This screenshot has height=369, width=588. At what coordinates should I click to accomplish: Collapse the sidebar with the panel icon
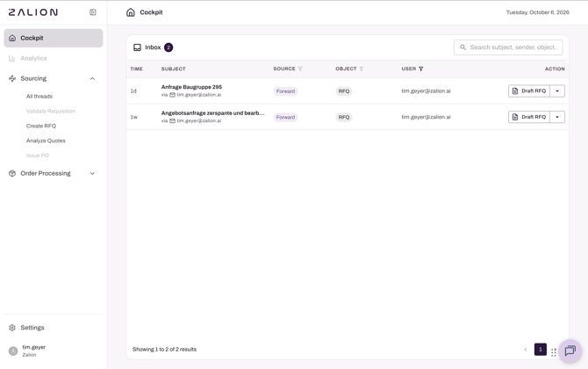coord(93,12)
